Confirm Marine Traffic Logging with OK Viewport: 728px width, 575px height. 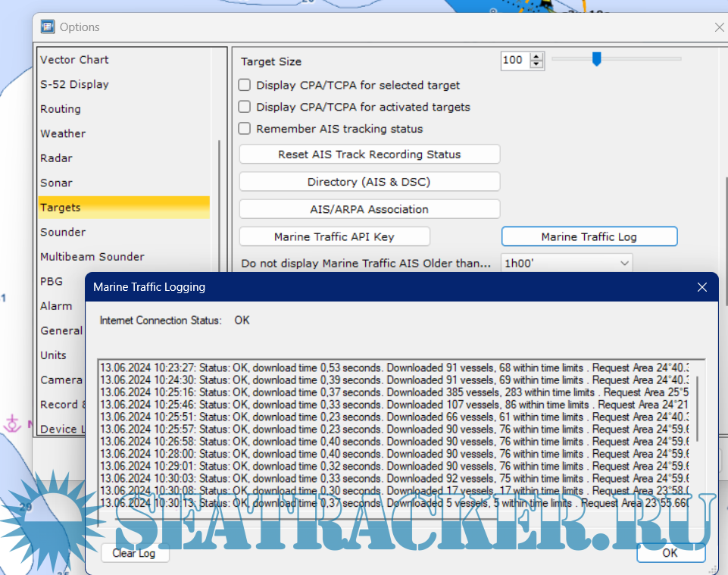point(670,553)
